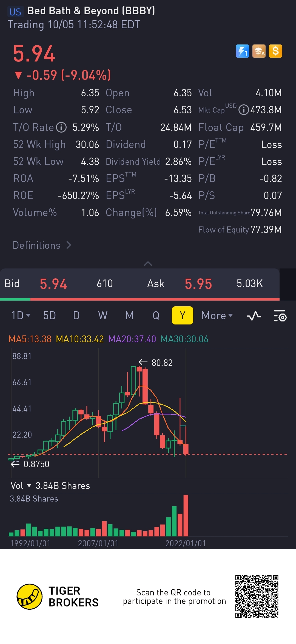Click the 52 Wk High value 30.06

click(x=87, y=144)
